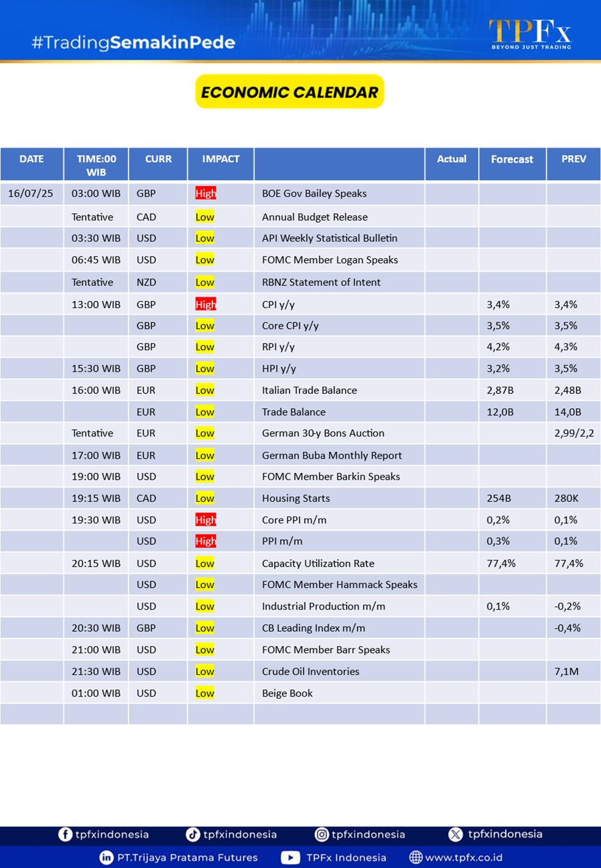
Task: Click the Instagram icon in the footer
Action: (322, 834)
